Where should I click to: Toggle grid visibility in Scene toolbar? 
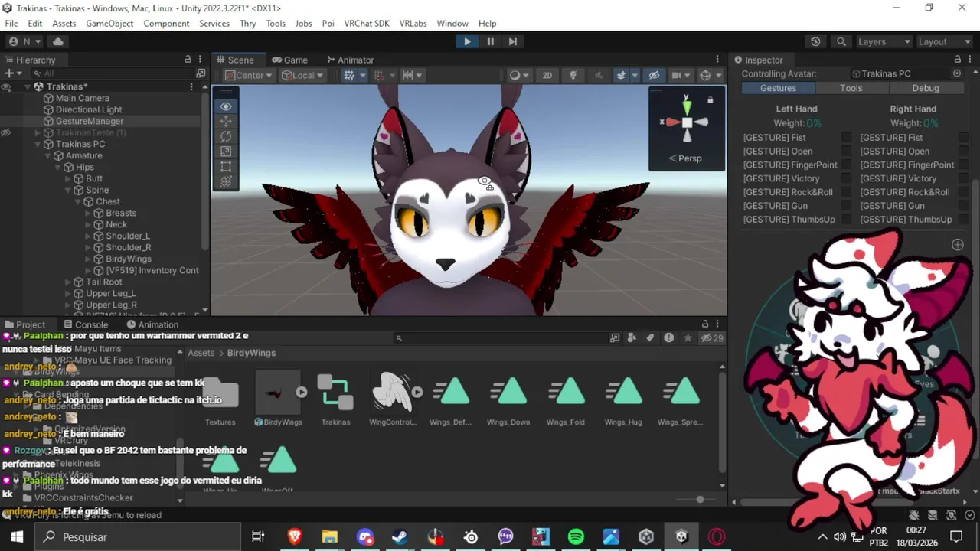[349, 75]
